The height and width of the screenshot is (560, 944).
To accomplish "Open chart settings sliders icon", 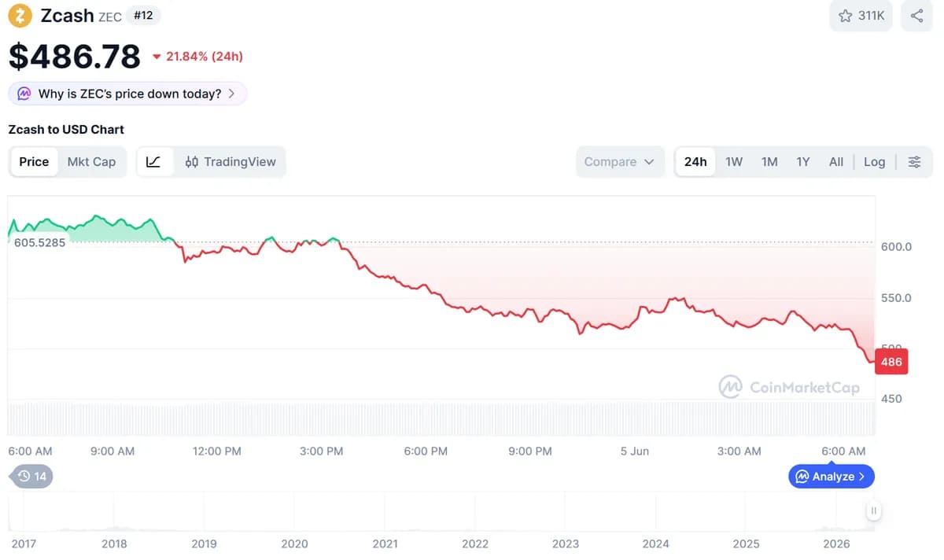I will point(914,162).
